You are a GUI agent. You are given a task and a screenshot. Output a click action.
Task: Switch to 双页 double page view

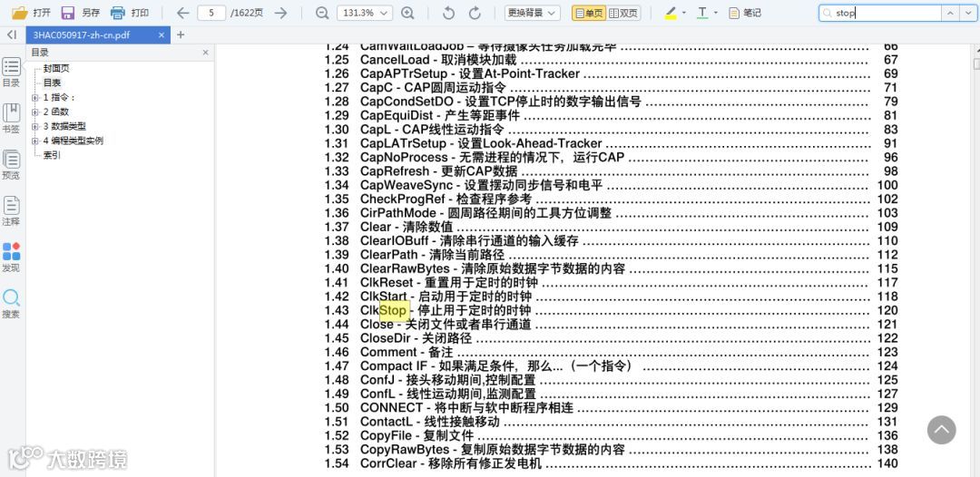[x=623, y=13]
